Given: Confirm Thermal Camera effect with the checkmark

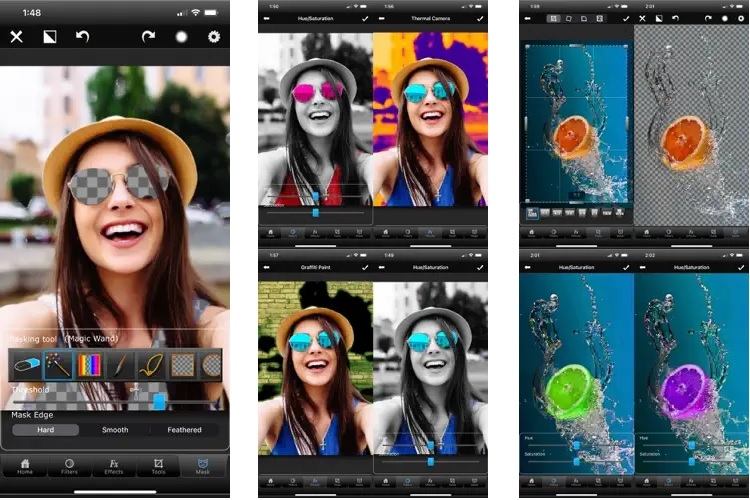Looking at the screenshot, I should point(480,19).
